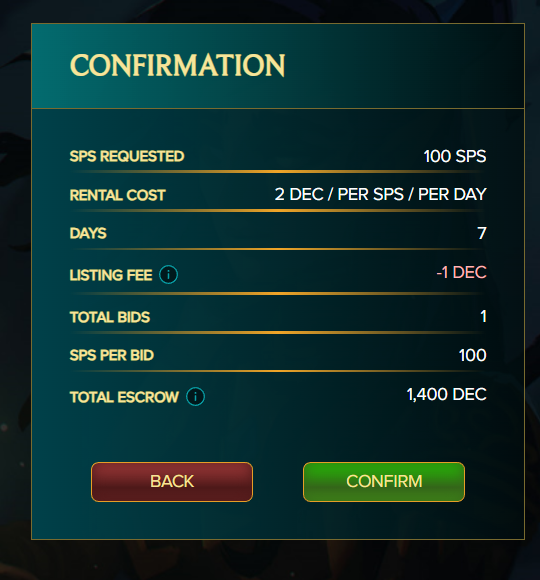Click the Listing Fee info icon

click(x=168, y=275)
